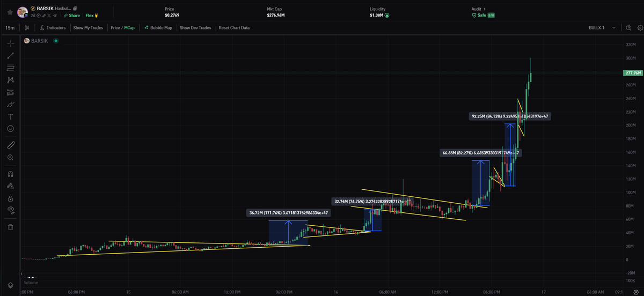Click the Flex button

[x=92, y=16]
